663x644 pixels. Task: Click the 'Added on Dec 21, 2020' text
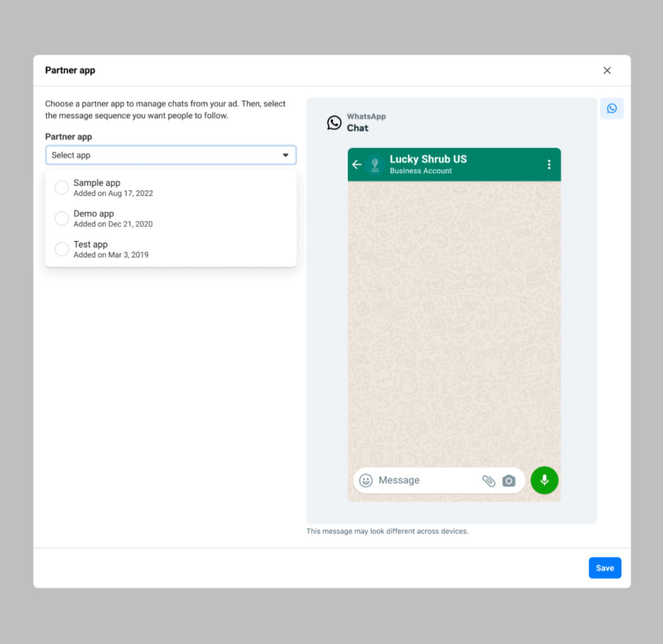click(x=113, y=224)
